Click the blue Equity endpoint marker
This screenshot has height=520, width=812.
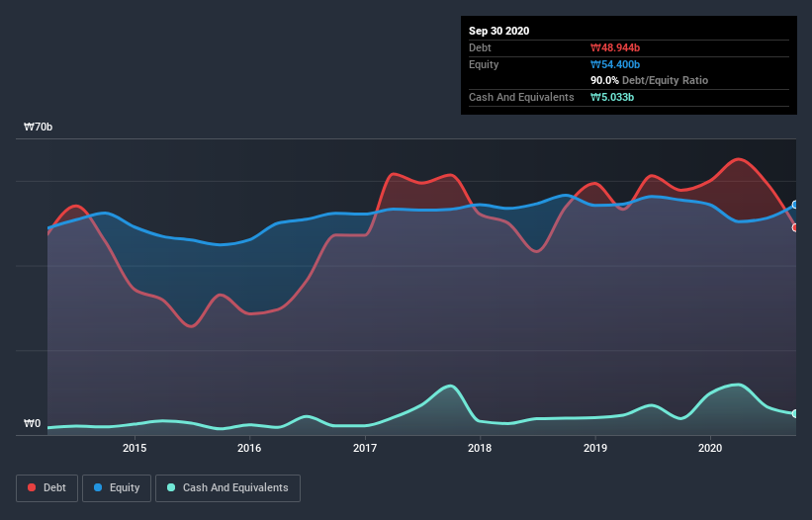795,205
